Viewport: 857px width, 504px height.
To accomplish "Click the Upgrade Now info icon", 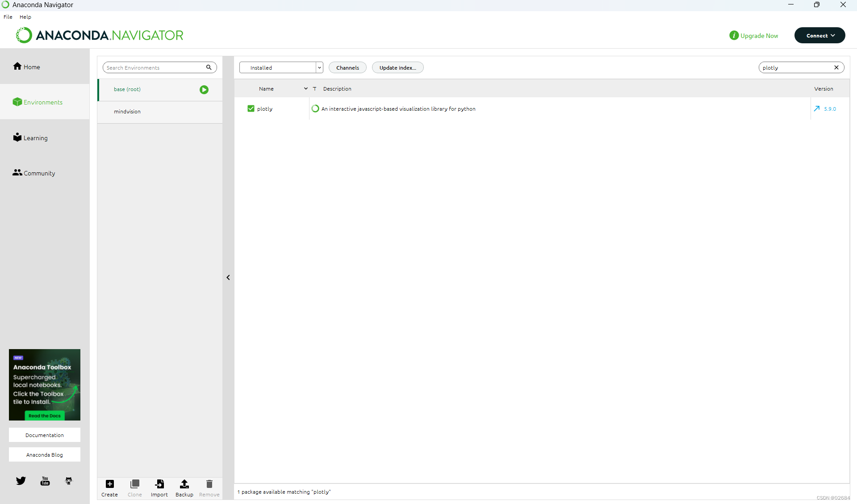I will point(734,35).
